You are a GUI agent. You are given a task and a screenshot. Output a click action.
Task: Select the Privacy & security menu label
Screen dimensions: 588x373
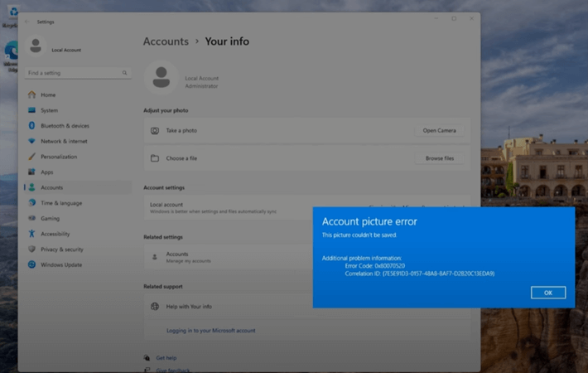tap(62, 249)
